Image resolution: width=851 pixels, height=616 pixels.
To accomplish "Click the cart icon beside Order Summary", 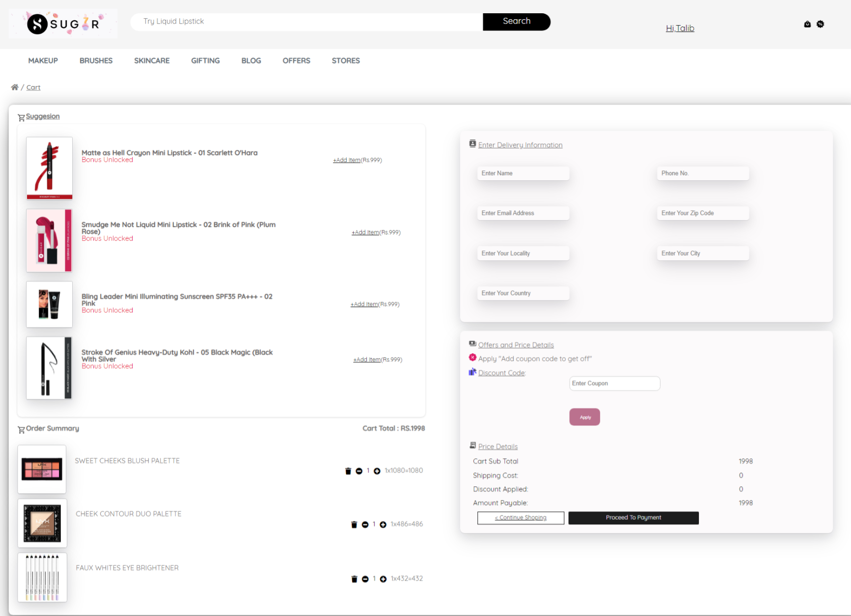I will (x=21, y=430).
